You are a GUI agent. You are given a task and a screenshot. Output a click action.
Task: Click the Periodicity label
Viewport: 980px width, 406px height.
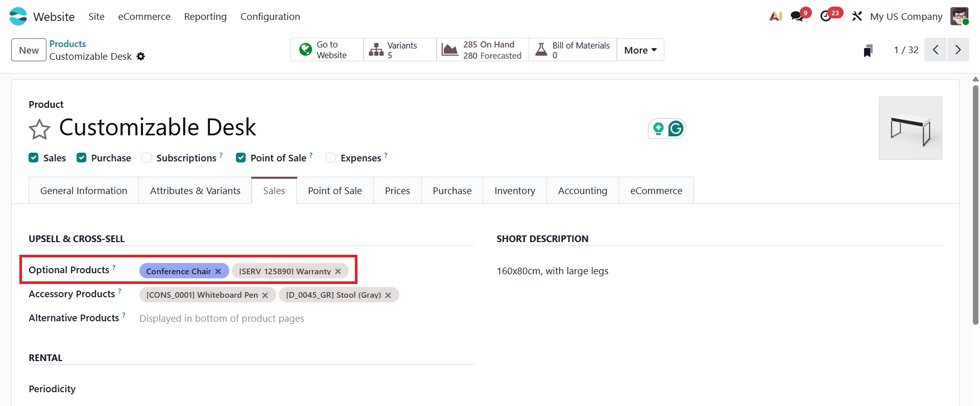pyautogui.click(x=52, y=389)
